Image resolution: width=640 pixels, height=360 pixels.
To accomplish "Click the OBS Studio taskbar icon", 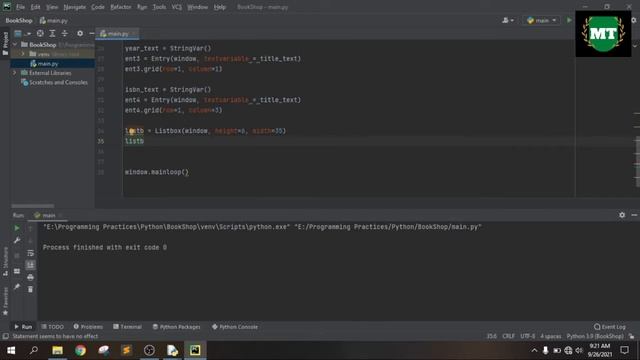I will coord(149,350).
